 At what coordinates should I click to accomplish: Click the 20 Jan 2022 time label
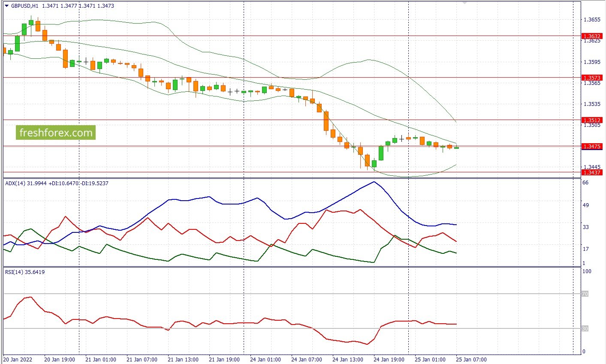pos(18,360)
